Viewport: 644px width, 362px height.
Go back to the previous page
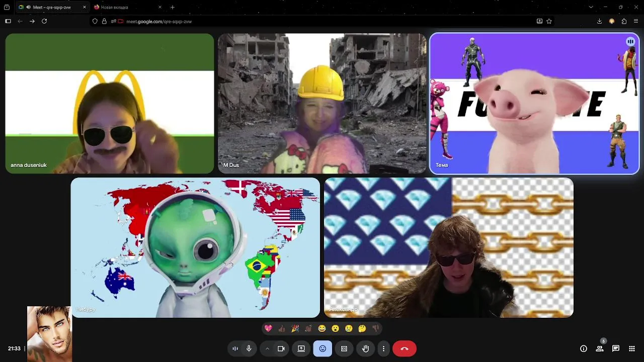coord(20,21)
